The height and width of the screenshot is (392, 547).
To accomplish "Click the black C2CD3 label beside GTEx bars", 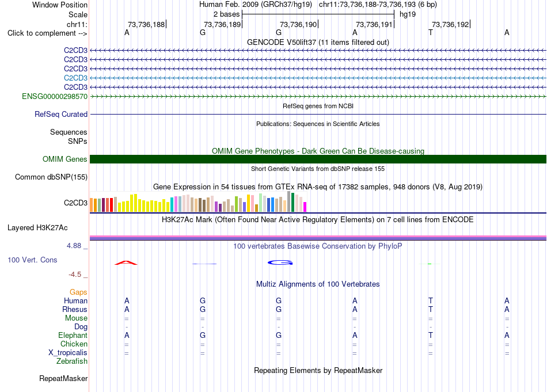I will pos(75,203).
